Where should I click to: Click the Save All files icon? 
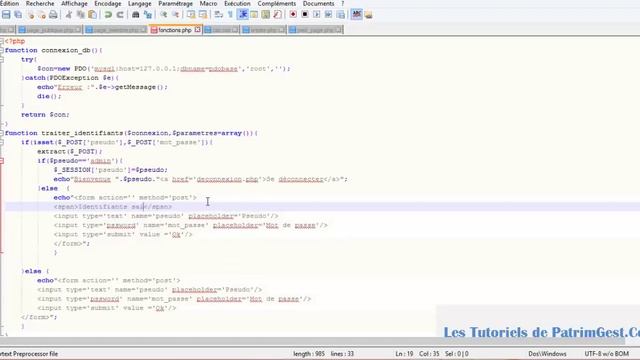coord(18,15)
